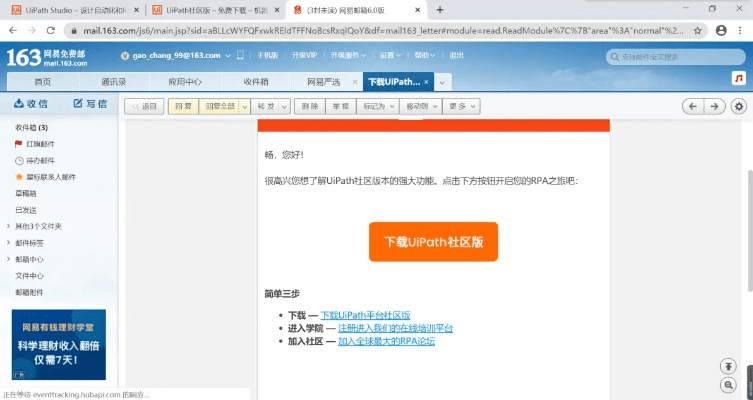
Task: Open the Chrome three-dot menu
Action: click(x=740, y=30)
